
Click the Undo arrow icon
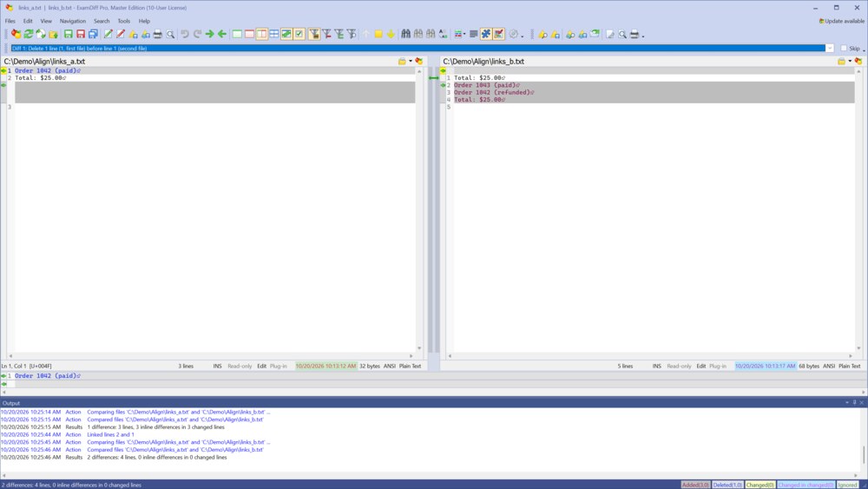(x=185, y=35)
